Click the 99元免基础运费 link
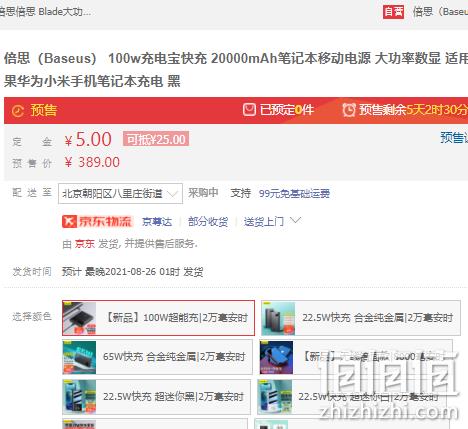 [294, 194]
